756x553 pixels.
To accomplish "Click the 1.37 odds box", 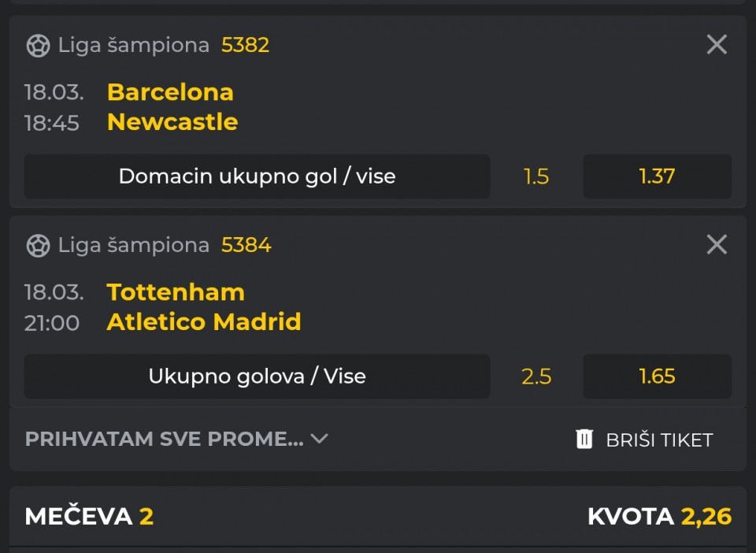I will click(657, 176).
